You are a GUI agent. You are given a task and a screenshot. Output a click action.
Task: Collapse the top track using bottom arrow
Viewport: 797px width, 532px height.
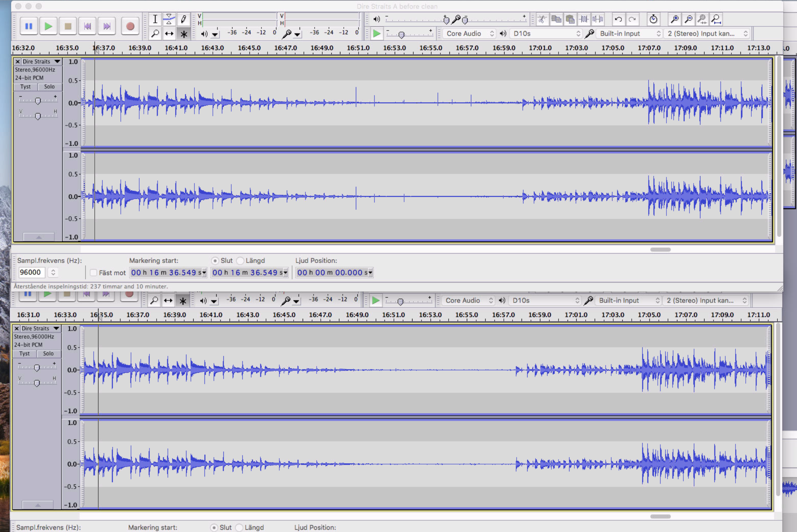tap(38, 237)
